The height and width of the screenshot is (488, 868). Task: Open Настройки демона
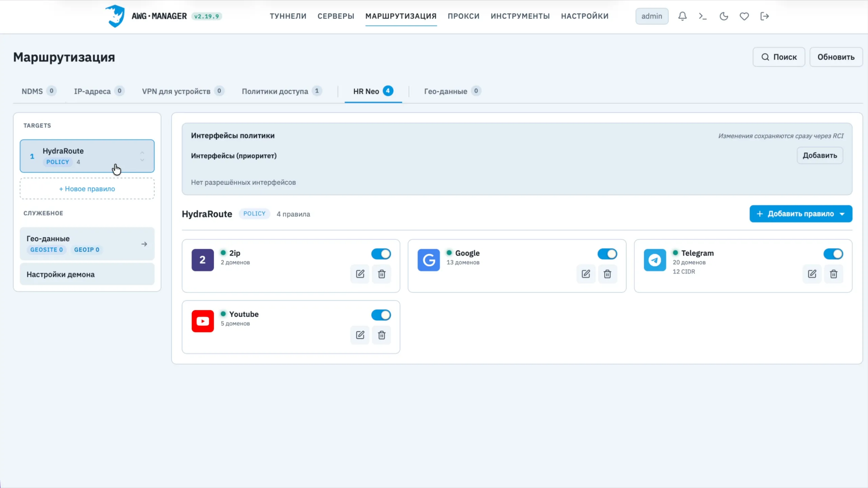click(87, 274)
